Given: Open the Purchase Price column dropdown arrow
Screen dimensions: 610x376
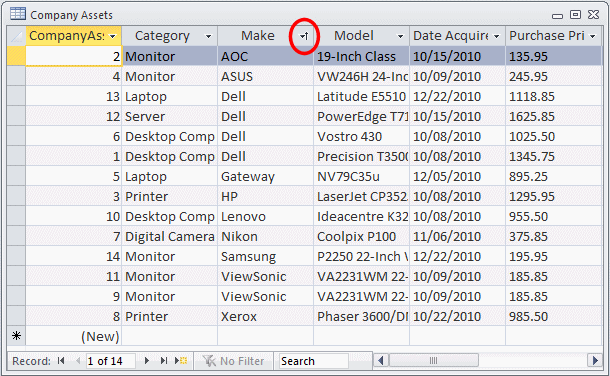Looking at the screenshot, I should point(592,36).
